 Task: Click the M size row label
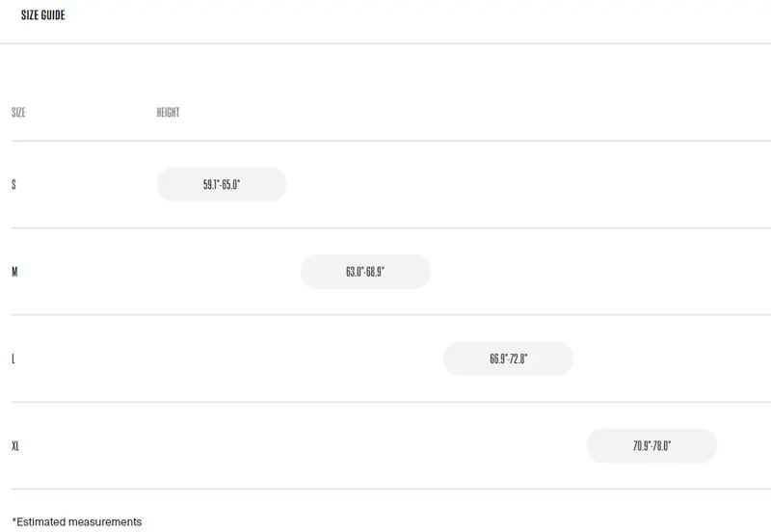point(14,272)
